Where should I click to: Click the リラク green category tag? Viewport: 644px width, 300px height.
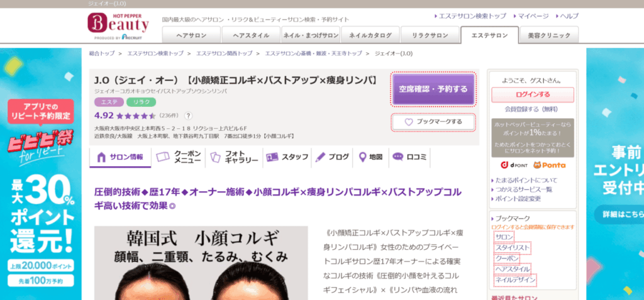[142, 102]
